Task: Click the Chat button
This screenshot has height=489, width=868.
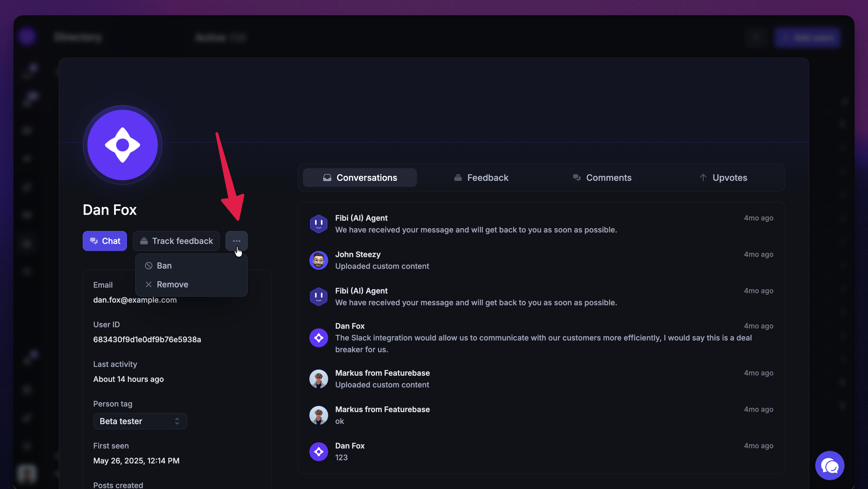Action: (105, 241)
